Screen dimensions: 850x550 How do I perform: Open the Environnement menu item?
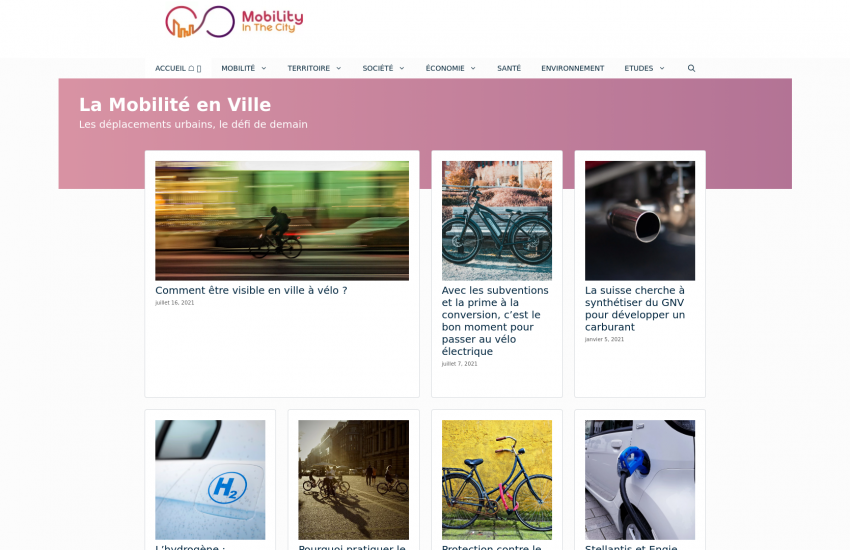pos(572,68)
